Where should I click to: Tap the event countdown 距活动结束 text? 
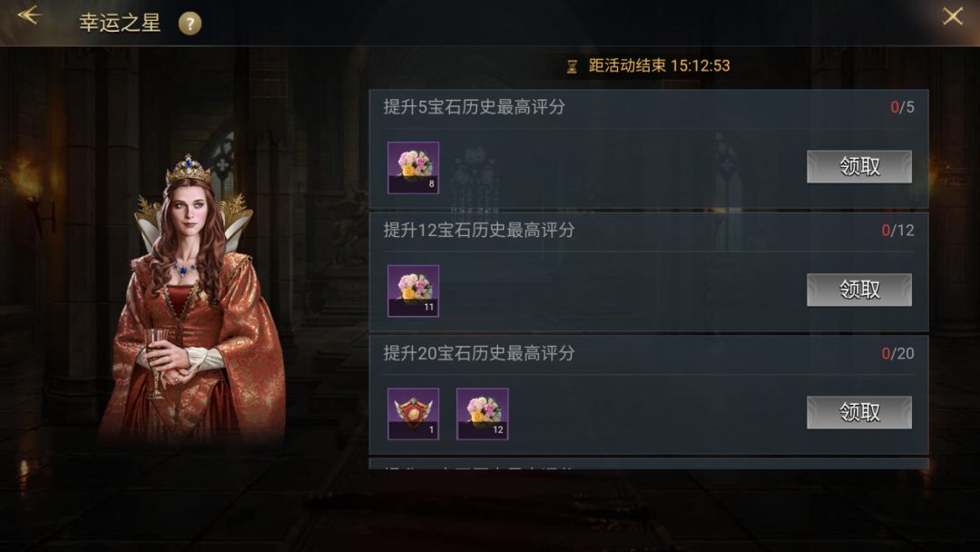point(660,65)
